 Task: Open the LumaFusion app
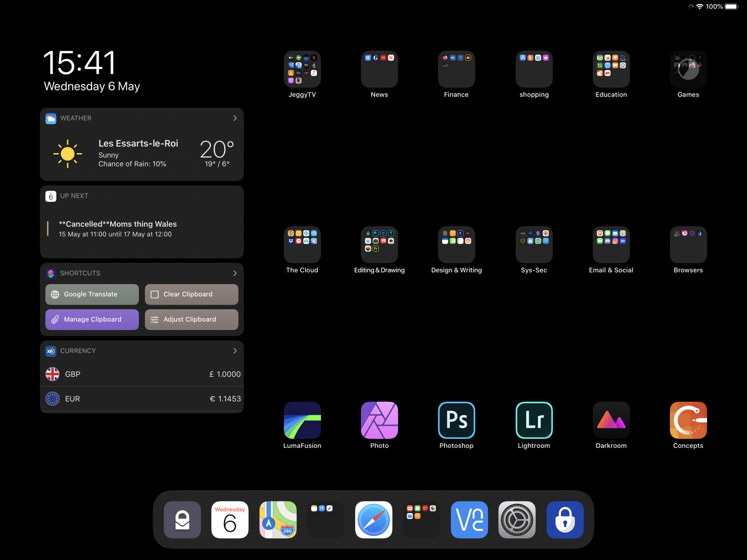tap(302, 420)
